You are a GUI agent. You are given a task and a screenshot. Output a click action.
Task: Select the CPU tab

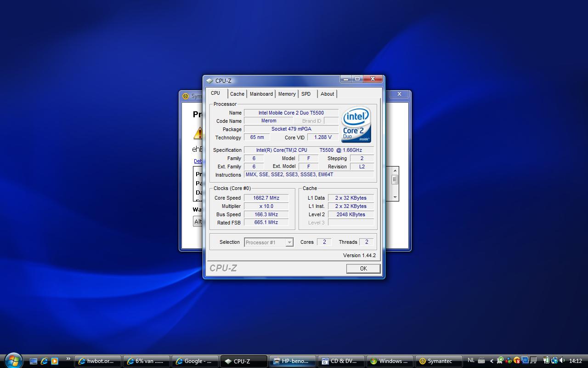pyautogui.click(x=215, y=93)
